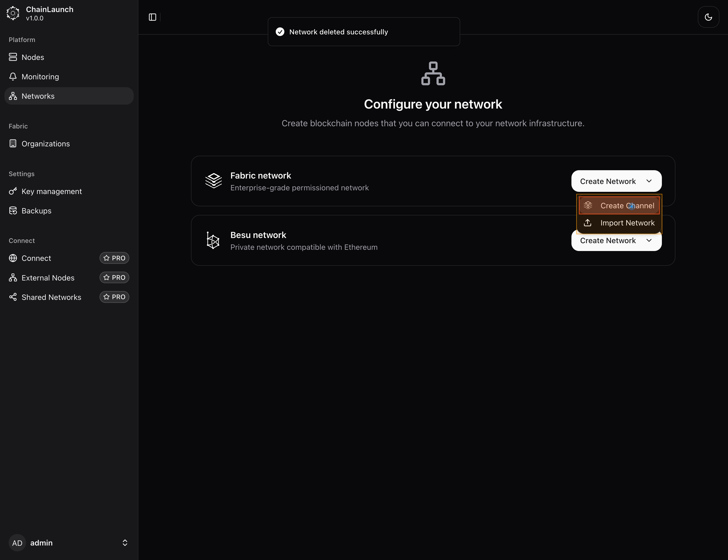728x560 pixels.
Task: Open the Organizations page
Action: pyautogui.click(x=46, y=144)
